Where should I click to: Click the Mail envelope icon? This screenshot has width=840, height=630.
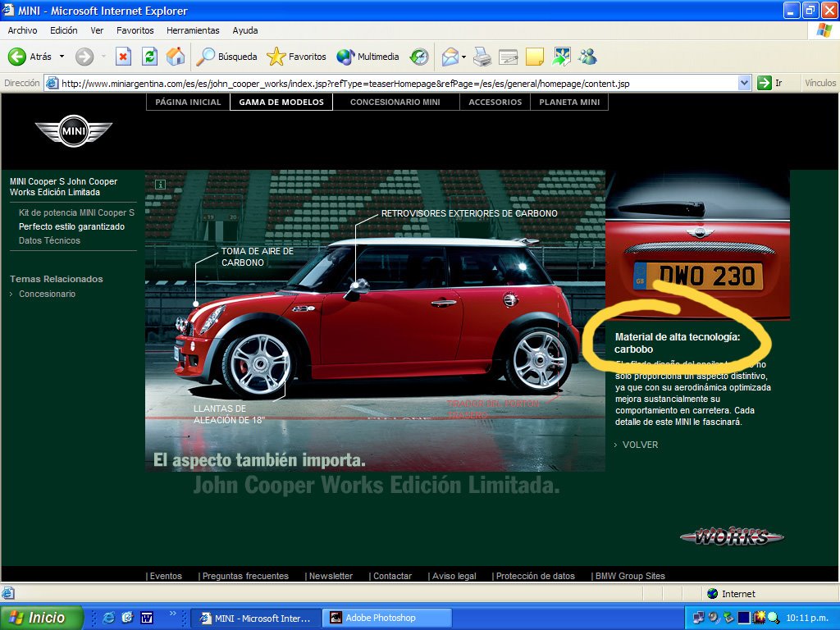coord(450,57)
